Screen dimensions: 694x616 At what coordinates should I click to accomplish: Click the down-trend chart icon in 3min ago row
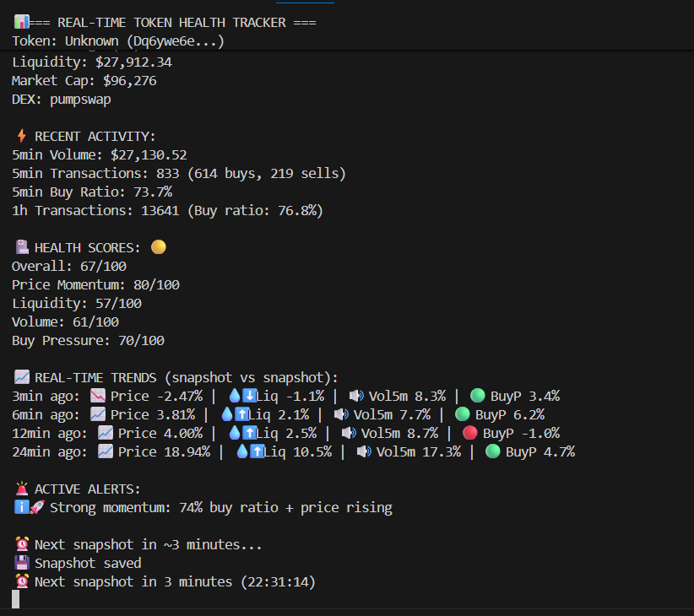[97, 396]
